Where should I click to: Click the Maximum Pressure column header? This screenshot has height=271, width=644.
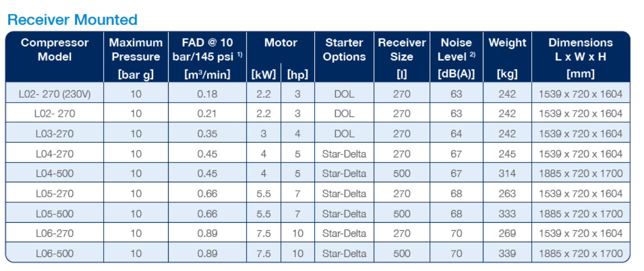pos(136,50)
